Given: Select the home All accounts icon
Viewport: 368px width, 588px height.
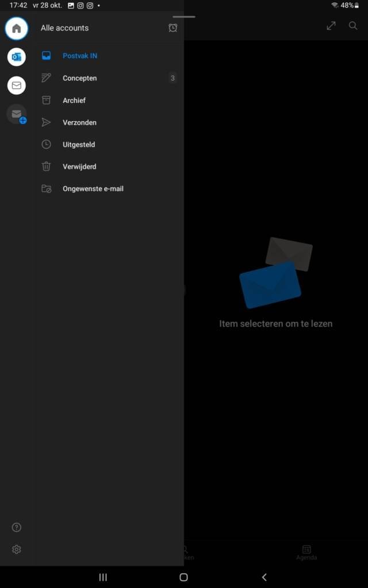Looking at the screenshot, I should (x=17, y=28).
